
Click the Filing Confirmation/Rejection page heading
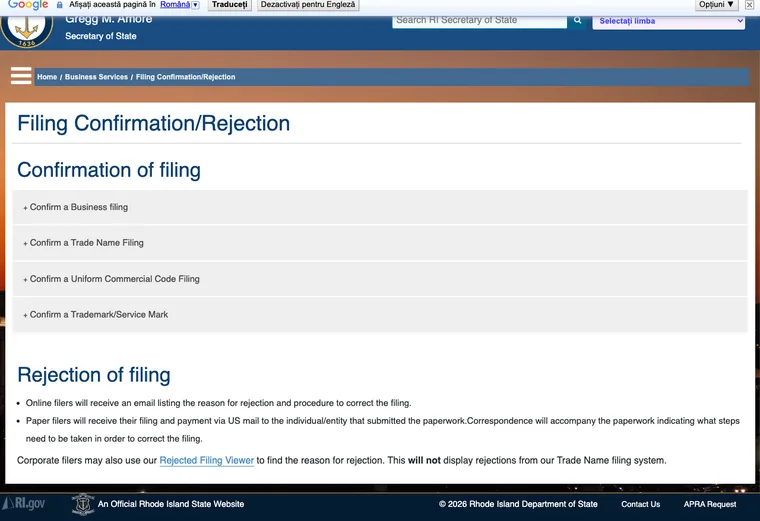[x=154, y=123]
